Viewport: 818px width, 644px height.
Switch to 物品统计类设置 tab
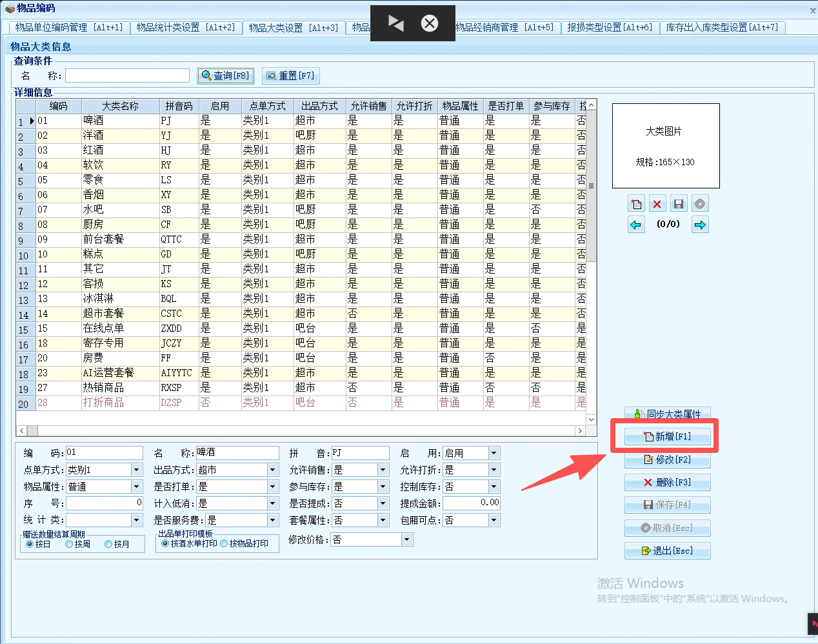tap(186, 28)
